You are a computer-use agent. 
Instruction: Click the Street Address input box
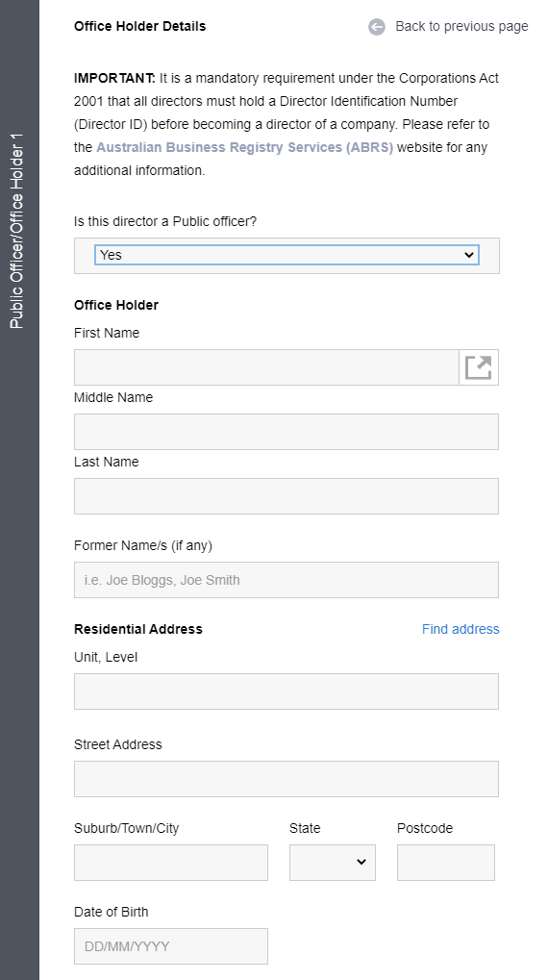[x=286, y=779]
